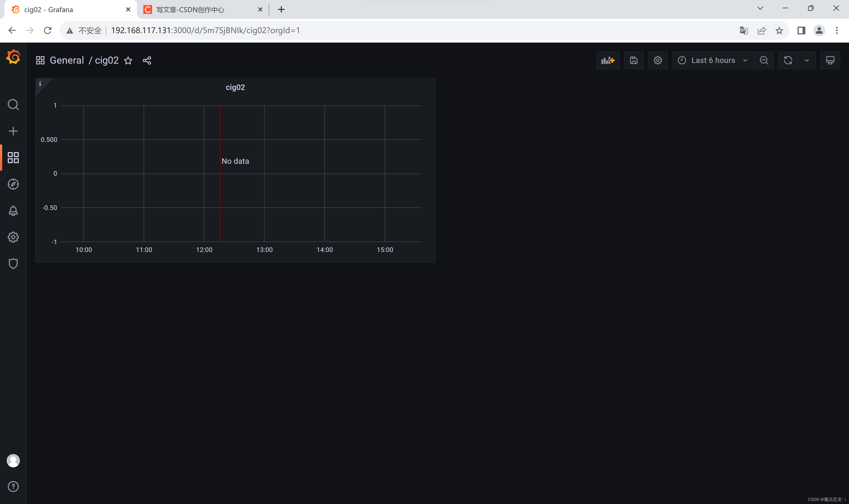Click the not secure warning badge

click(x=84, y=31)
